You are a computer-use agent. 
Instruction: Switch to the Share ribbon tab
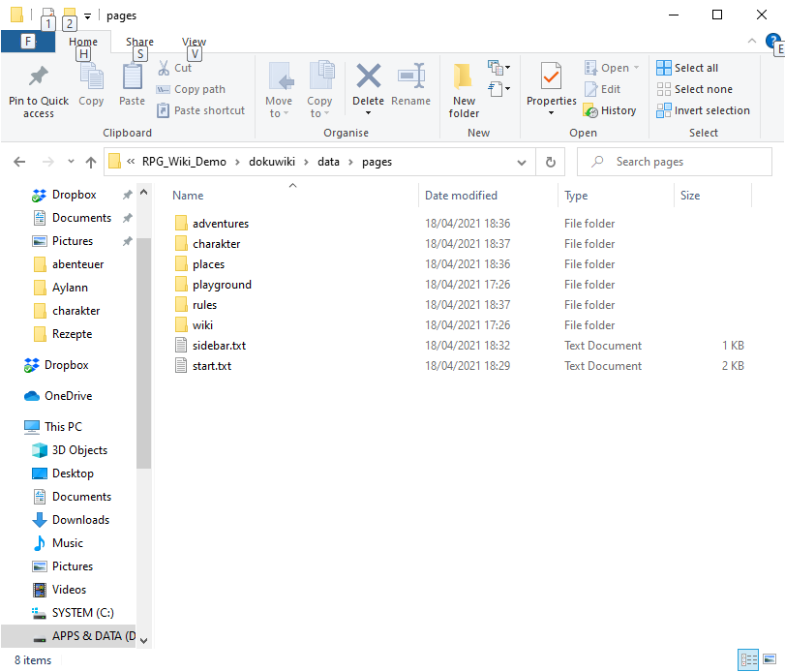[x=139, y=42]
